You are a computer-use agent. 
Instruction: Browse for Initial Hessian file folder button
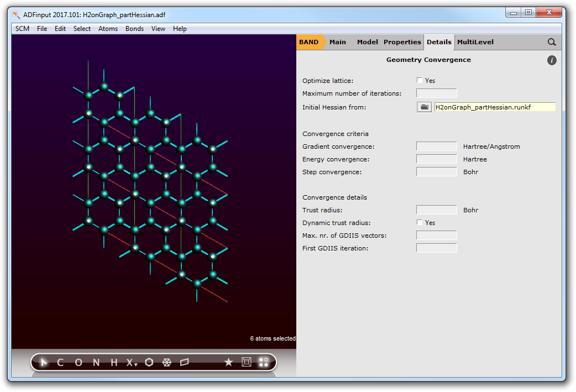point(424,107)
